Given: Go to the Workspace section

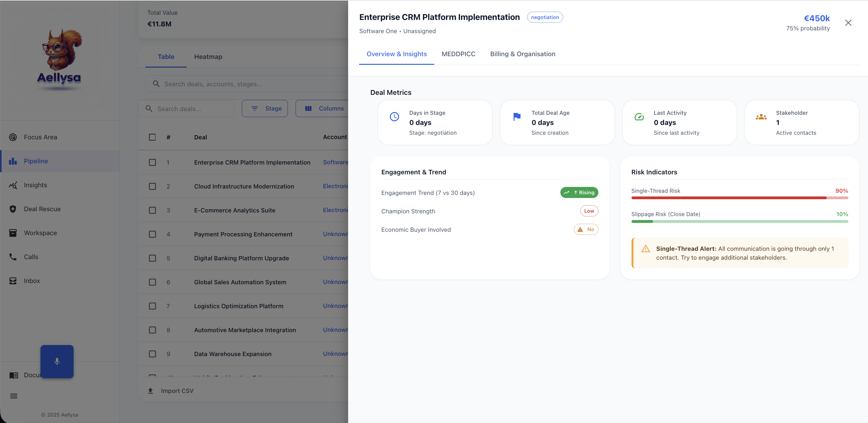Looking at the screenshot, I should [x=40, y=233].
